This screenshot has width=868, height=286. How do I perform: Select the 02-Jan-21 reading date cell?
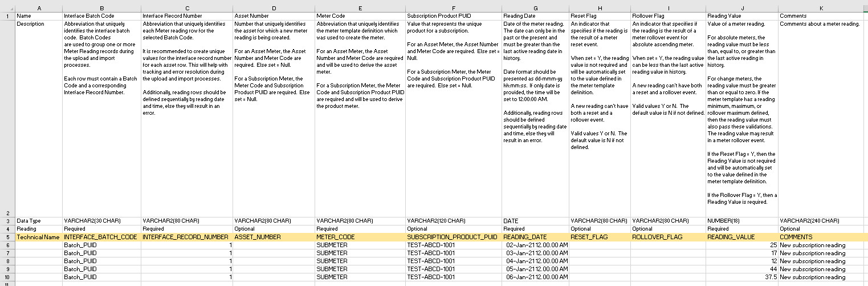click(535, 245)
